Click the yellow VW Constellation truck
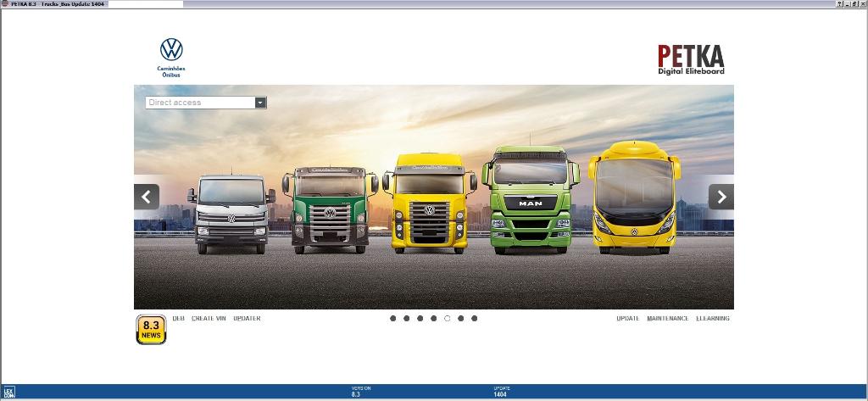The width and height of the screenshot is (868, 401). tap(430, 203)
